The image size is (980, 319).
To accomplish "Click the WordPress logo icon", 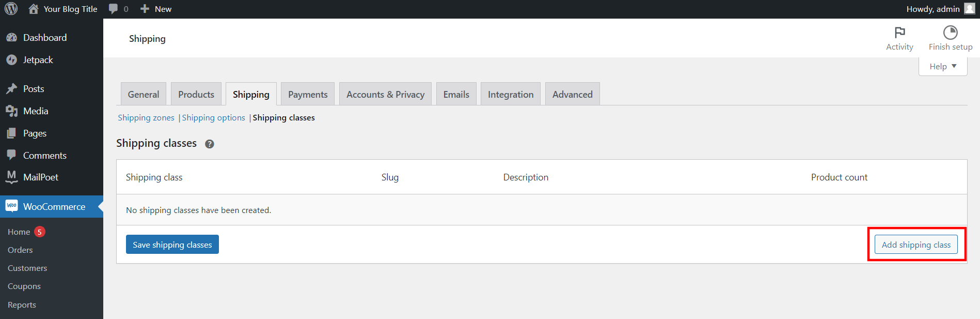I will pos(11,9).
